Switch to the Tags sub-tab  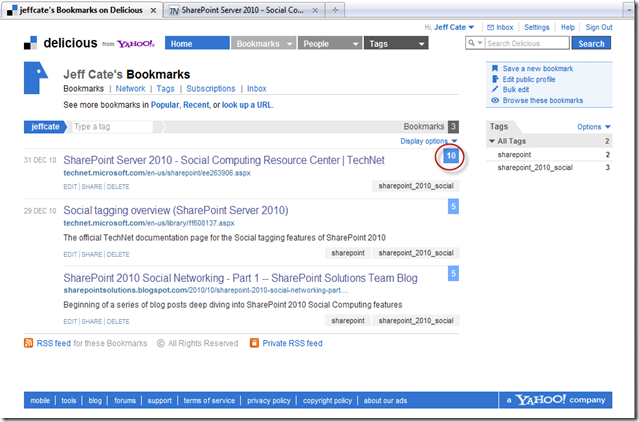165,88
